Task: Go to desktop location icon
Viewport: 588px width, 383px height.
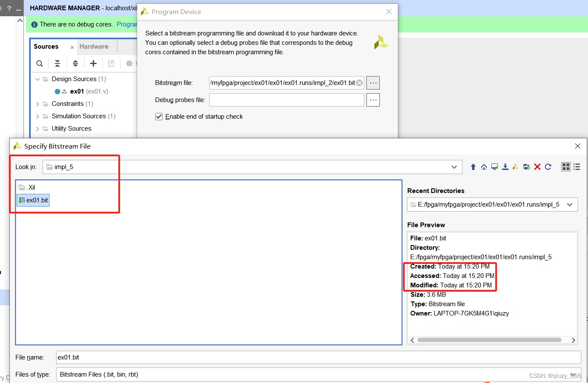Action: coord(494,167)
